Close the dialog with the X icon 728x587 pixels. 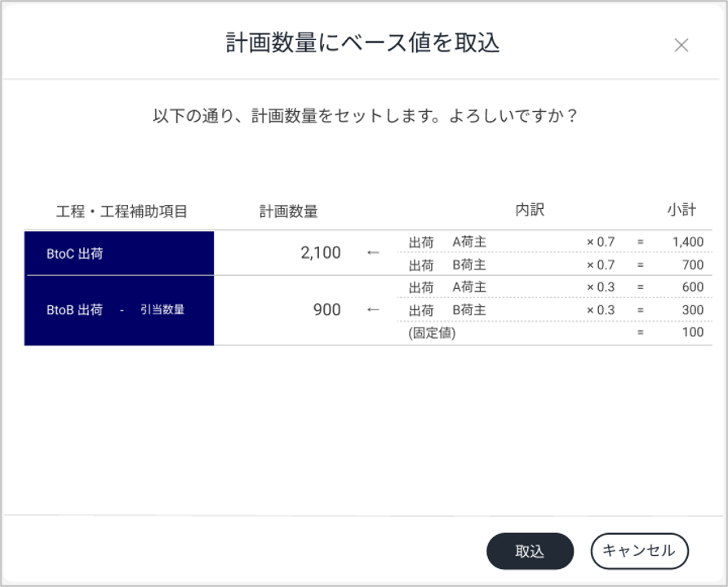click(x=681, y=45)
